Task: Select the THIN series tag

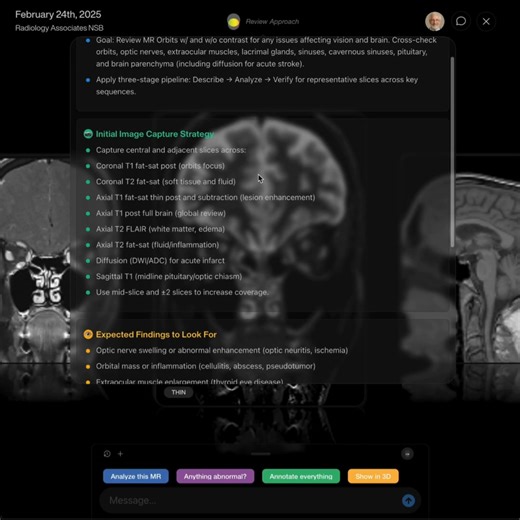Action: click(x=179, y=392)
